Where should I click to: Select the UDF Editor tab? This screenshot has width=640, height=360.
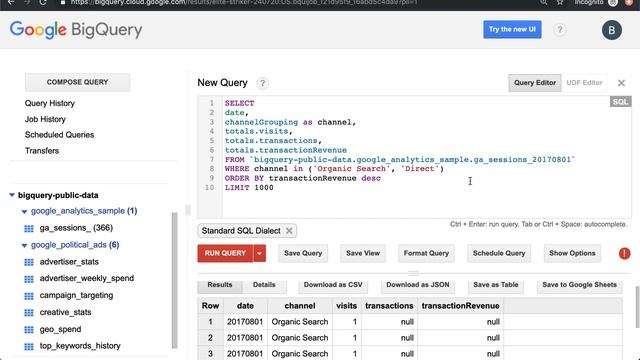[x=584, y=83]
